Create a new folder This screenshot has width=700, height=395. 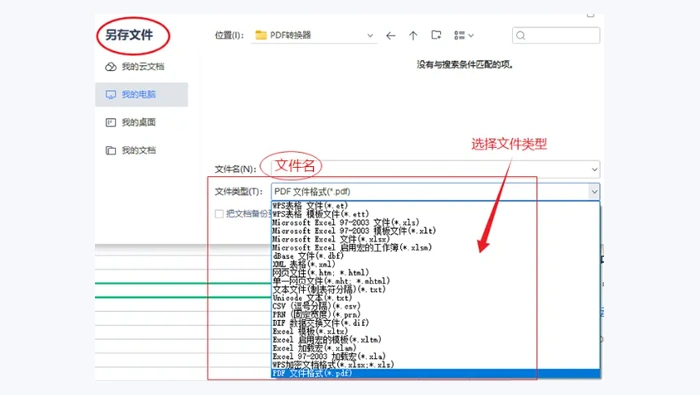(x=436, y=35)
